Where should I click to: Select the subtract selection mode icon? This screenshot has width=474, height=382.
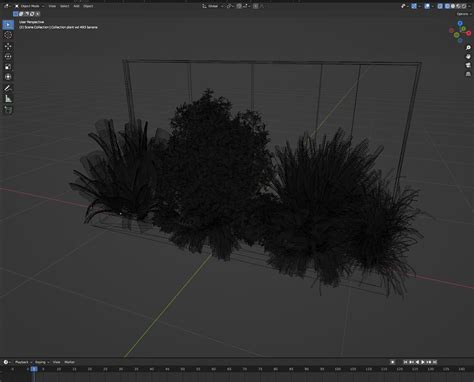tap(27, 14)
